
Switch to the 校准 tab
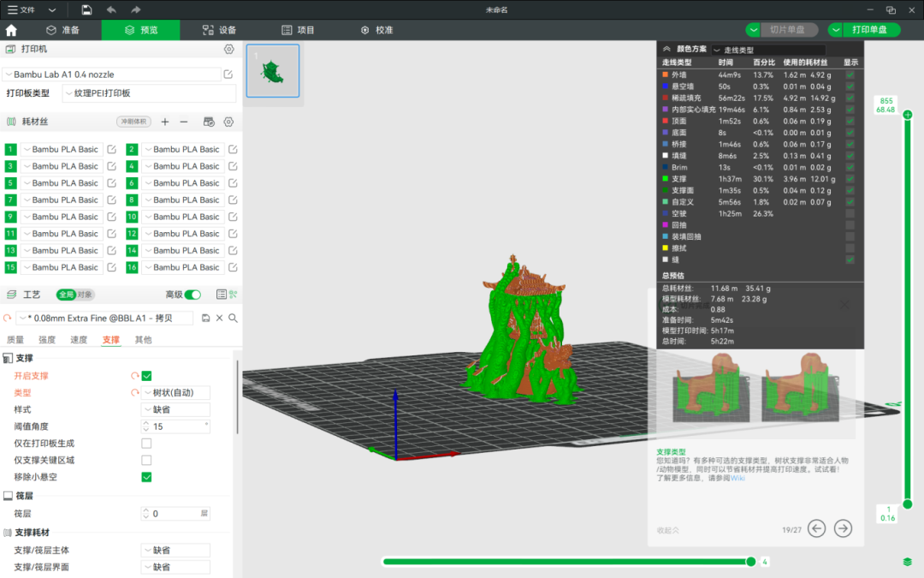pos(376,30)
